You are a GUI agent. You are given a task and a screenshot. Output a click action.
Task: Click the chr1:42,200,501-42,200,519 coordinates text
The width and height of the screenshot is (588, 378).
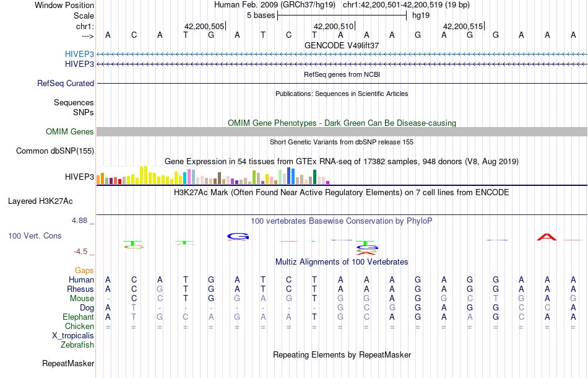point(406,5)
